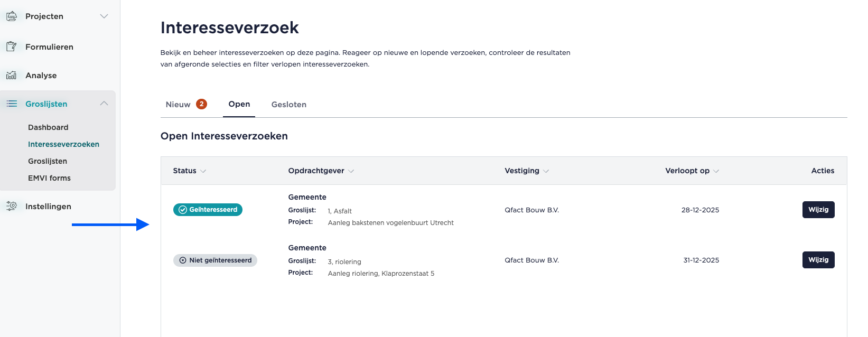Switch to the Gesloten tab
The image size is (868, 337).
289,105
